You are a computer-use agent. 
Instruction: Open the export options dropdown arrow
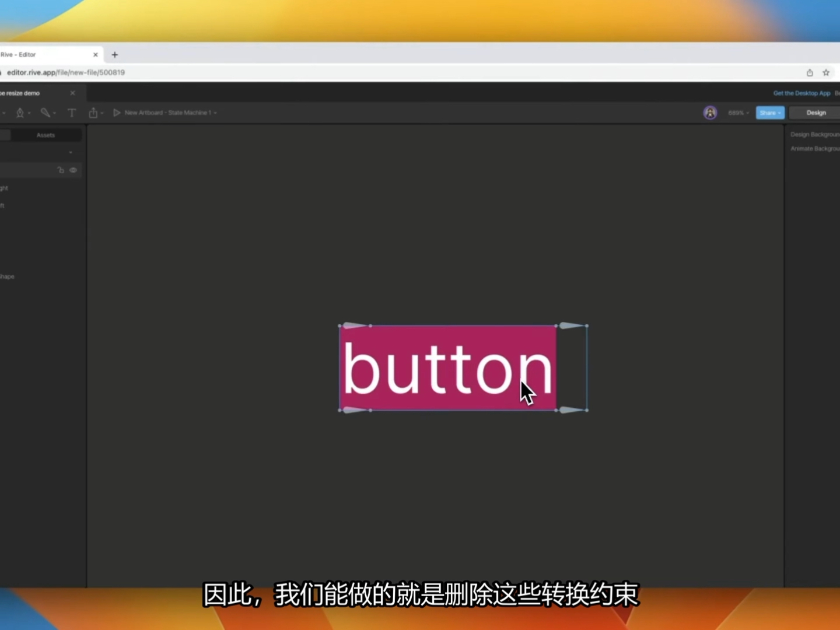[x=102, y=113]
